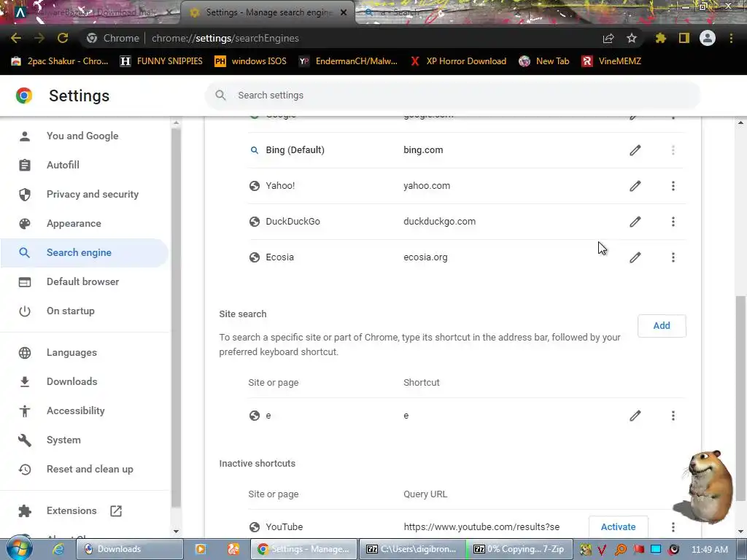The image size is (747, 560).
Task: Add a new site search
Action: click(662, 326)
